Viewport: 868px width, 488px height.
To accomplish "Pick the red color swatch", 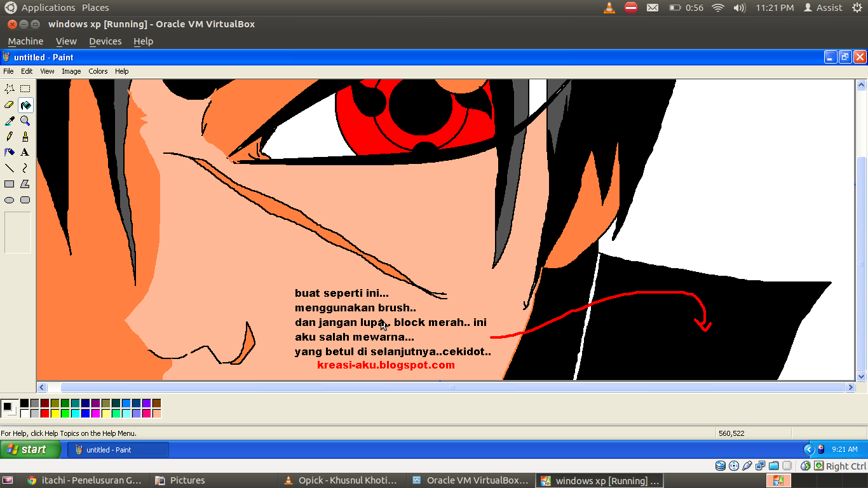I will [x=44, y=414].
